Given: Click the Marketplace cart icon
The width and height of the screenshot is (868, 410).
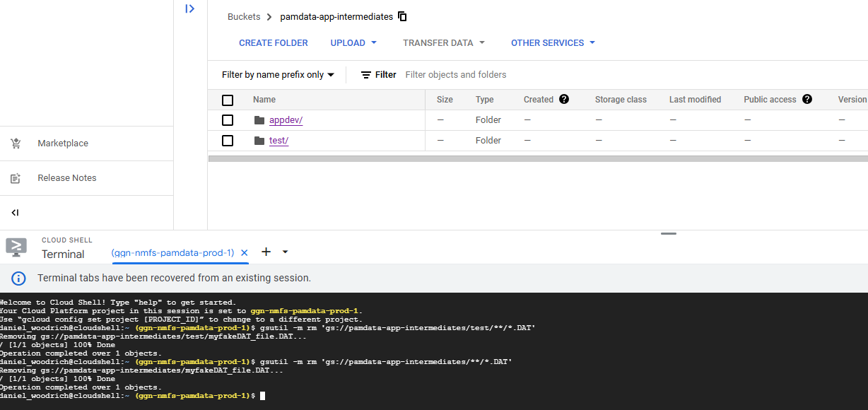Looking at the screenshot, I should point(16,143).
